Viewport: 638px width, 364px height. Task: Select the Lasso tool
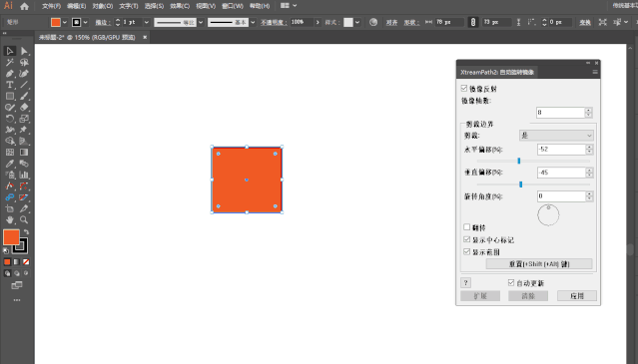point(24,62)
